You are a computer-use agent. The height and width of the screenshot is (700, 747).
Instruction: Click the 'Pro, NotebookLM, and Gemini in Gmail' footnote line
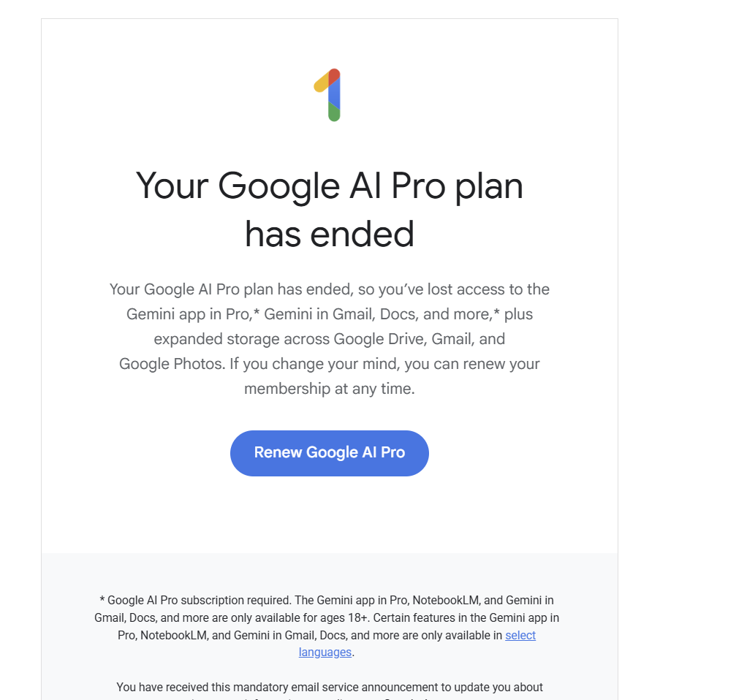click(327, 635)
